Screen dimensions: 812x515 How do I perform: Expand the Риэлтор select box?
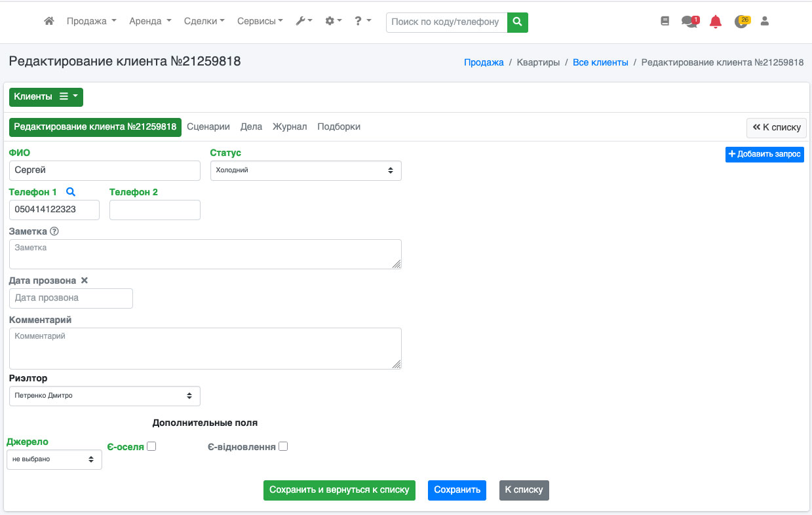pos(105,396)
